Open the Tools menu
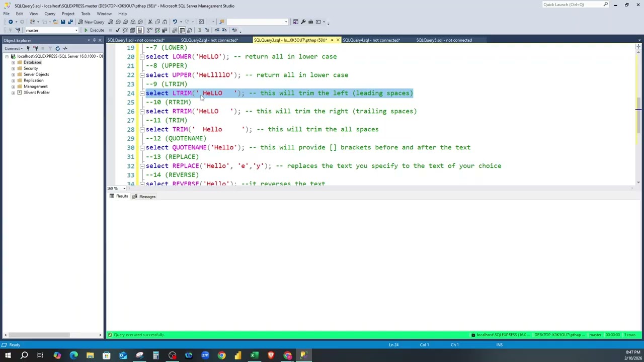 (86, 14)
